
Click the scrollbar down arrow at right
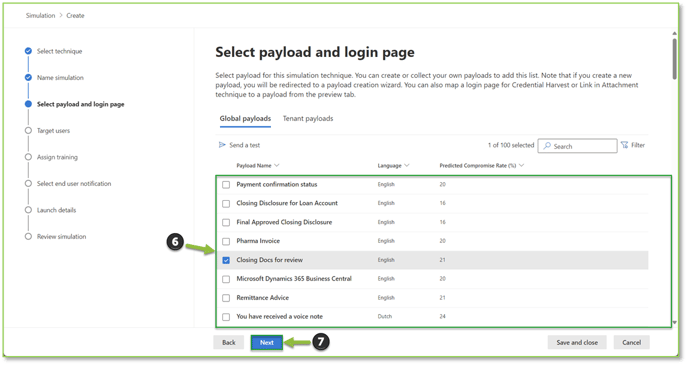tap(674, 322)
